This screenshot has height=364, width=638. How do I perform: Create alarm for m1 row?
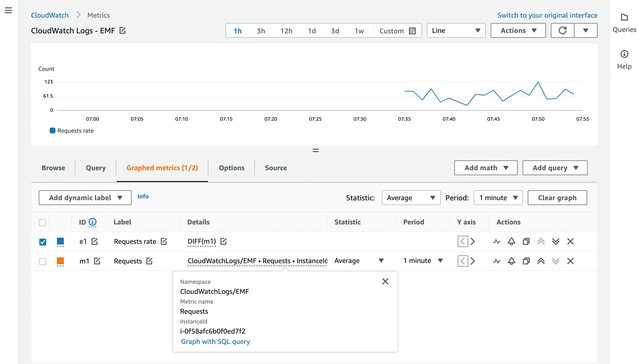511,261
